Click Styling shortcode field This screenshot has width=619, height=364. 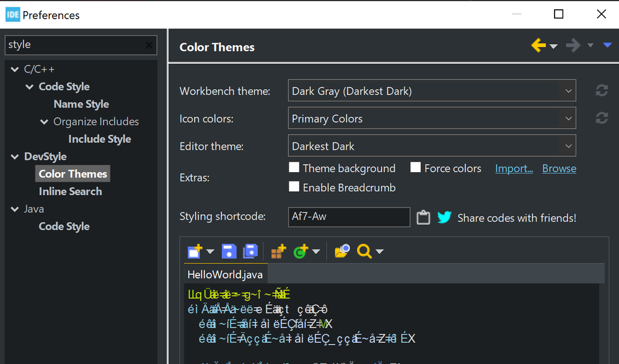pos(349,217)
